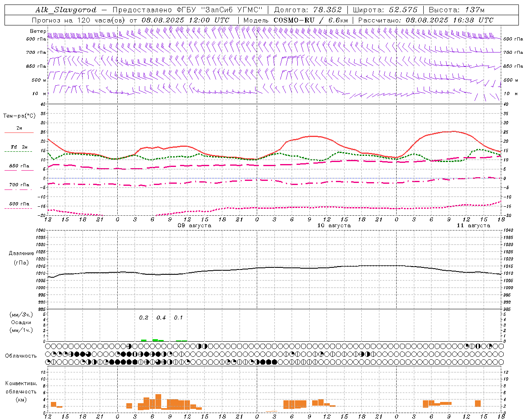Click the (гПа) unit label under Давление
The width and height of the screenshot is (525, 420).
click(21, 263)
